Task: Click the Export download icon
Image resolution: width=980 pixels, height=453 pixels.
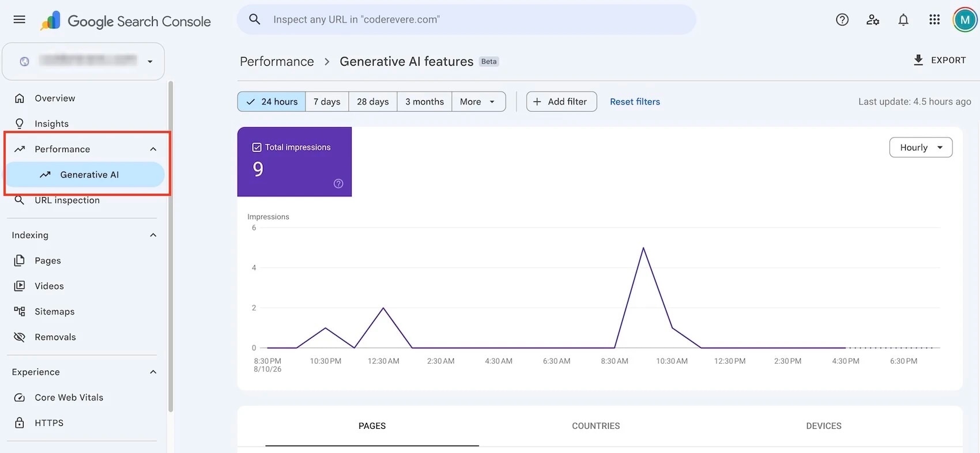Action: (918, 60)
